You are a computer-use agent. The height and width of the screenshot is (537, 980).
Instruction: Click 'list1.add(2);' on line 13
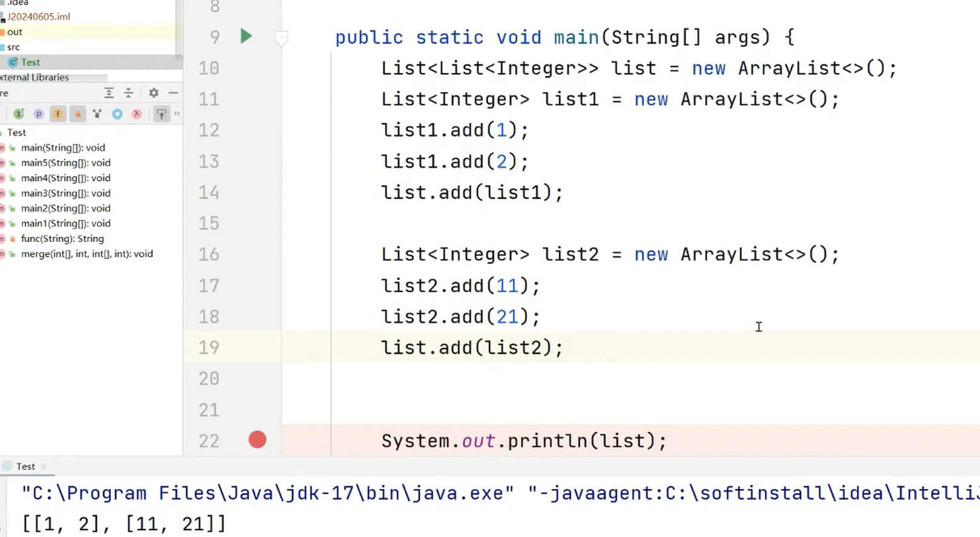454,161
